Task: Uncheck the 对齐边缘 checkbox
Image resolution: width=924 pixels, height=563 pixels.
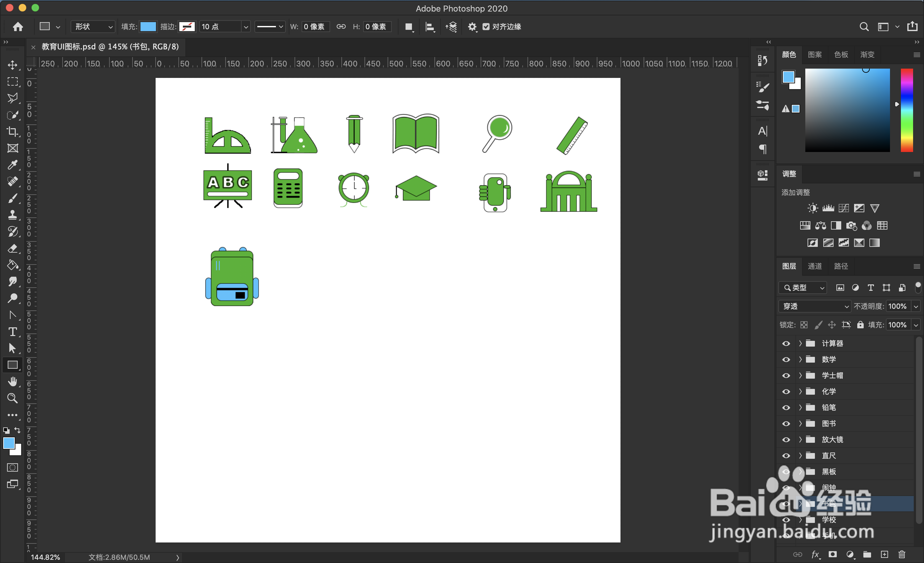Action: point(486,27)
